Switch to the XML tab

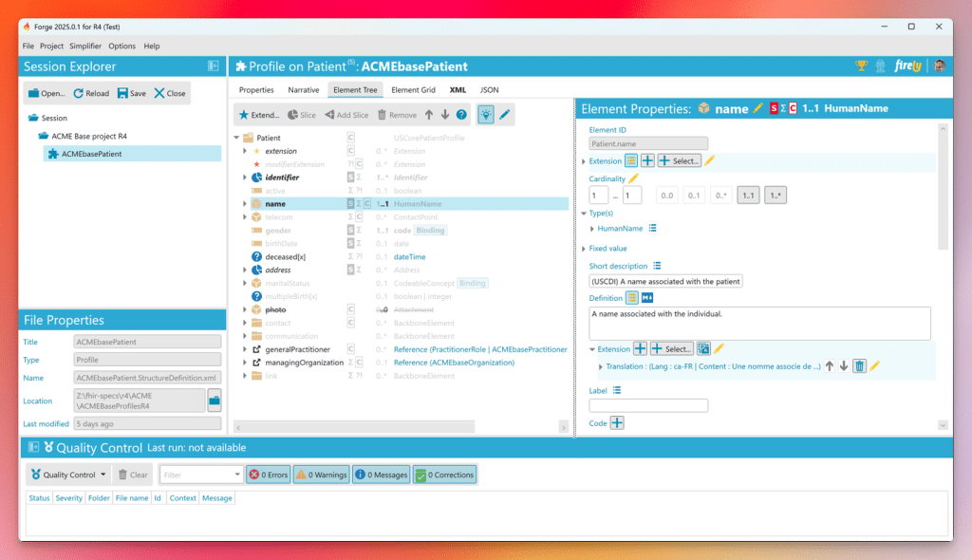(x=458, y=90)
